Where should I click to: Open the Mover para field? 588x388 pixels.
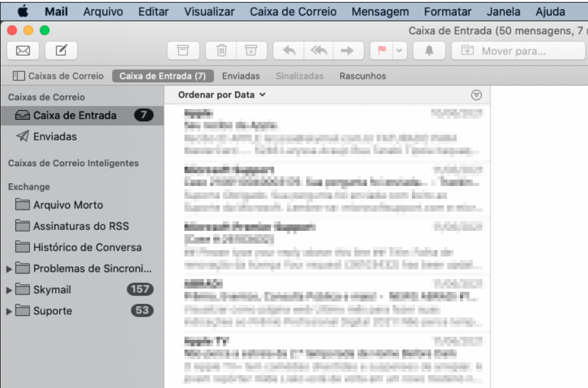pos(518,50)
